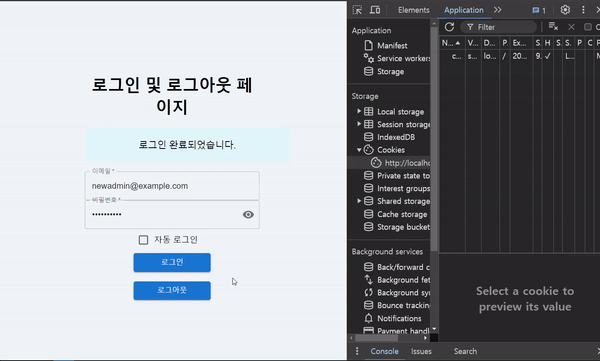Click the Manifest document icon
This screenshot has height=361, width=600.
click(x=368, y=46)
